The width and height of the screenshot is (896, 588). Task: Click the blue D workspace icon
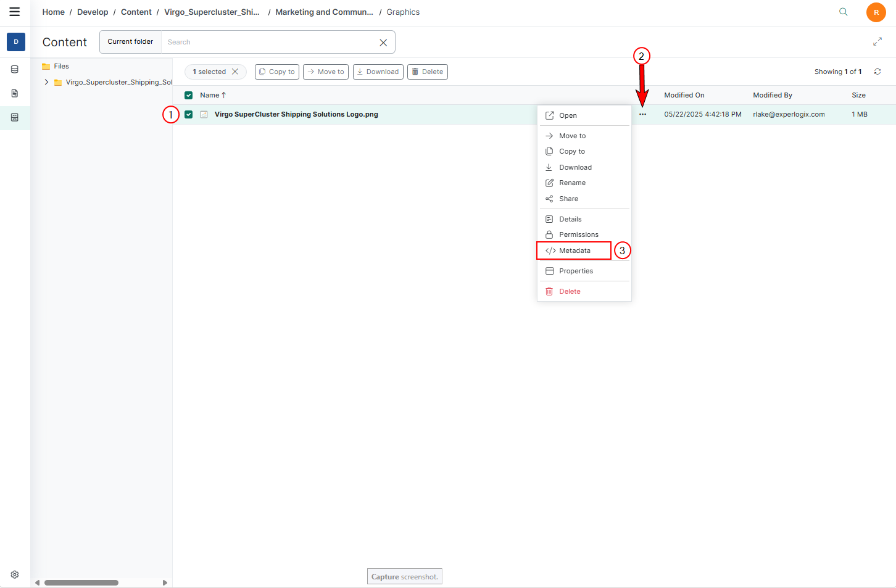coord(16,42)
